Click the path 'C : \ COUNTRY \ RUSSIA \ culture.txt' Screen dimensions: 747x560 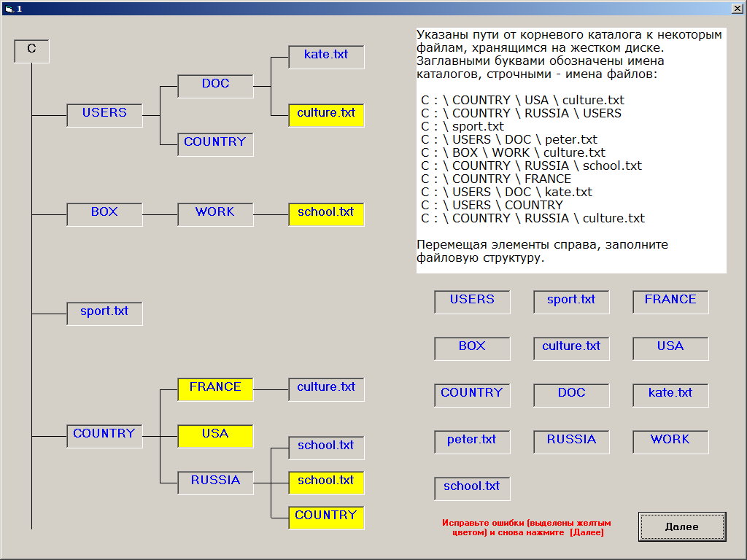(533, 218)
